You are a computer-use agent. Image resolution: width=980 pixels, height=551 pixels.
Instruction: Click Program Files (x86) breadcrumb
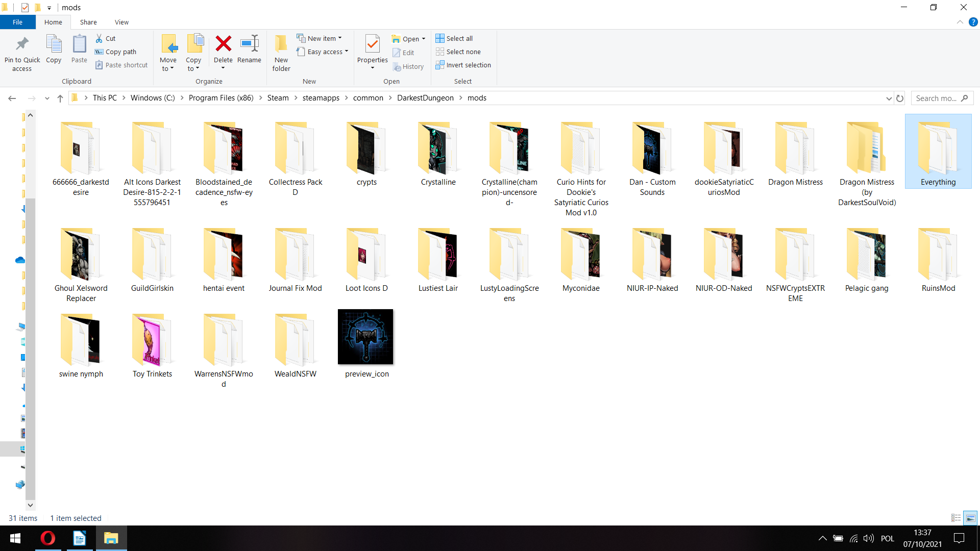(221, 98)
